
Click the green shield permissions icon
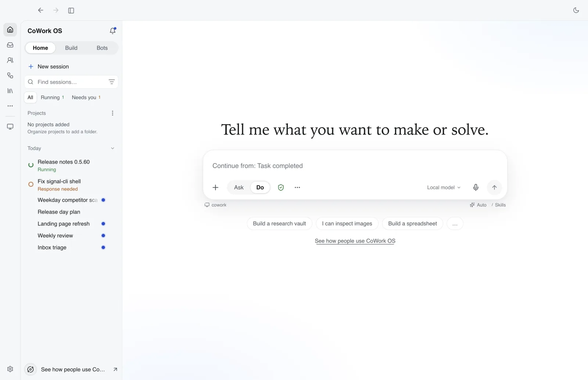tap(281, 187)
